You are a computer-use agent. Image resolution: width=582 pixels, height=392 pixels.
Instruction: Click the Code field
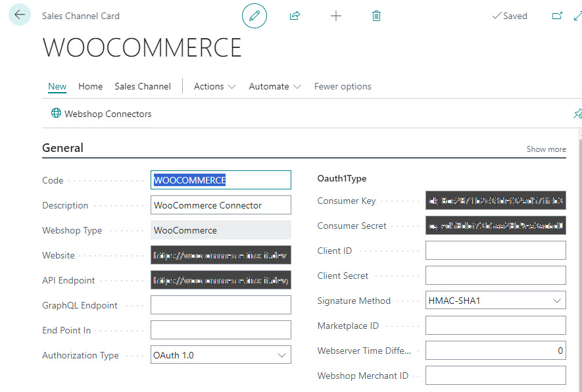tap(221, 180)
